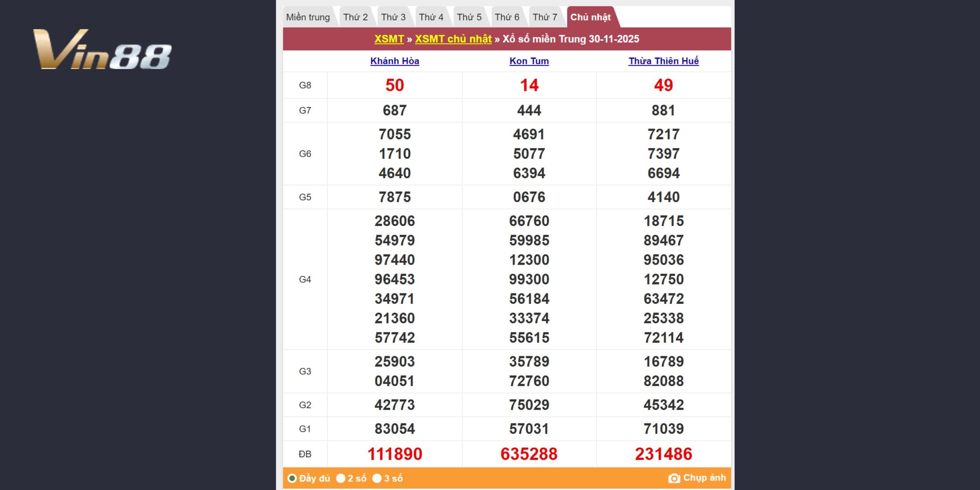Open the Khánh Hòa province link
The width and height of the screenshot is (980, 490).
click(395, 61)
